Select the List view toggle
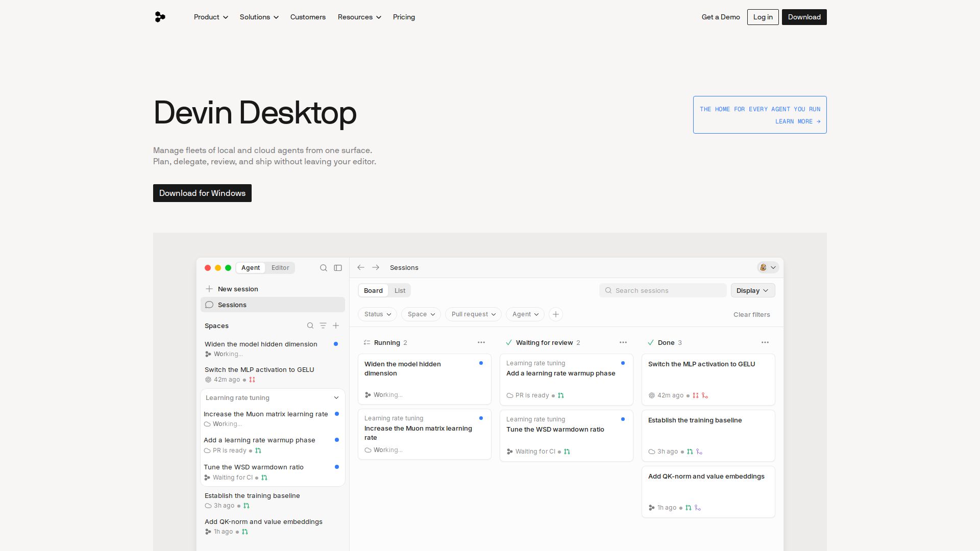 (400, 290)
